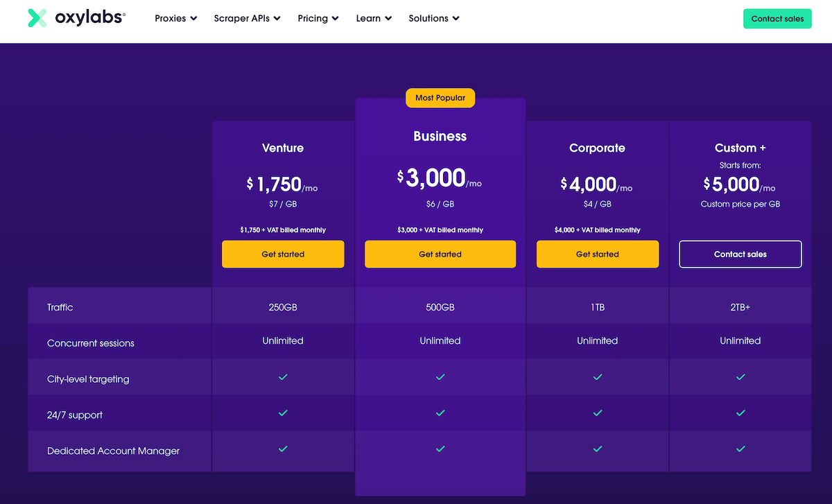This screenshot has height=504, width=832.
Task: Click Corporate City-level targeting checkmark
Action: (x=598, y=376)
